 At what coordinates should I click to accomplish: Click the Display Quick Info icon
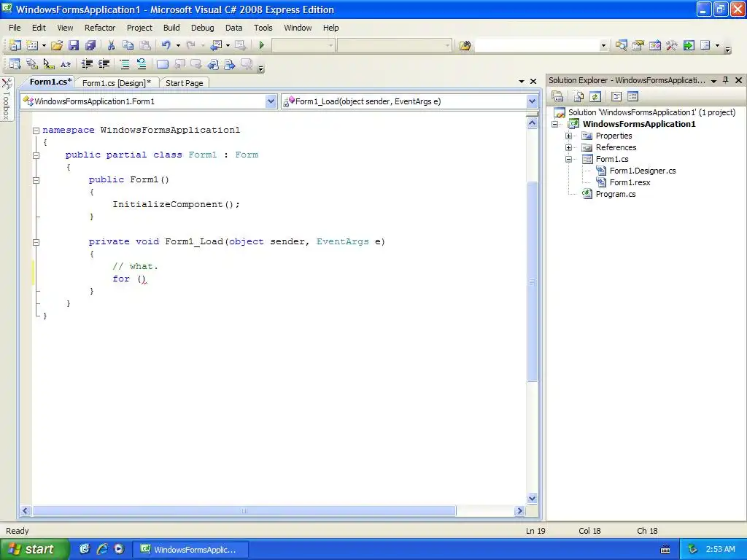(49, 64)
